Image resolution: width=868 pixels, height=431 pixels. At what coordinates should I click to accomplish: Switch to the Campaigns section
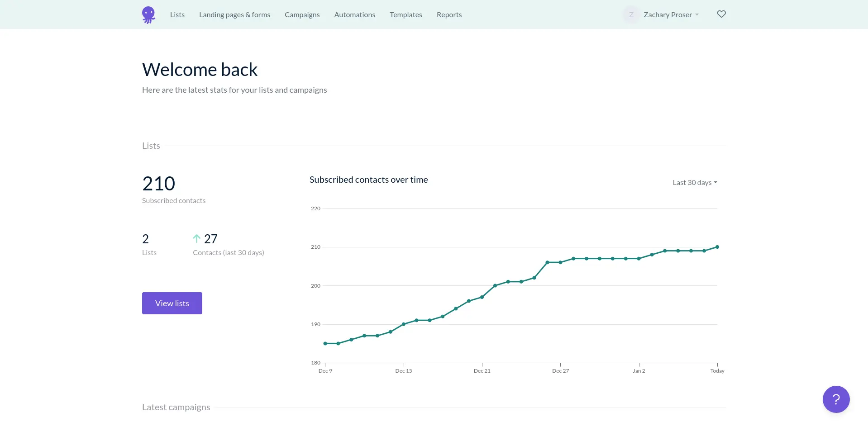pos(301,14)
